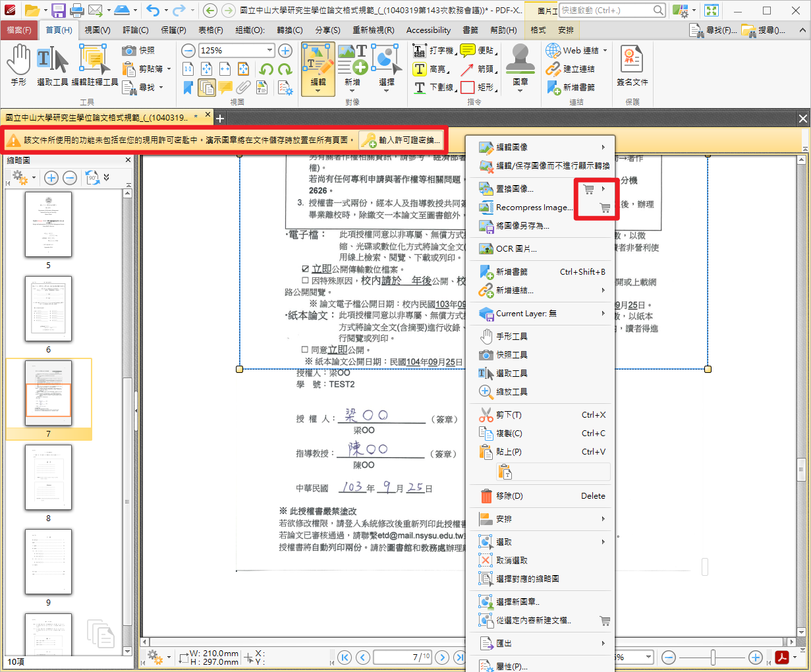
Task: Click the 建立連結 create link icon
Action: [x=553, y=69]
